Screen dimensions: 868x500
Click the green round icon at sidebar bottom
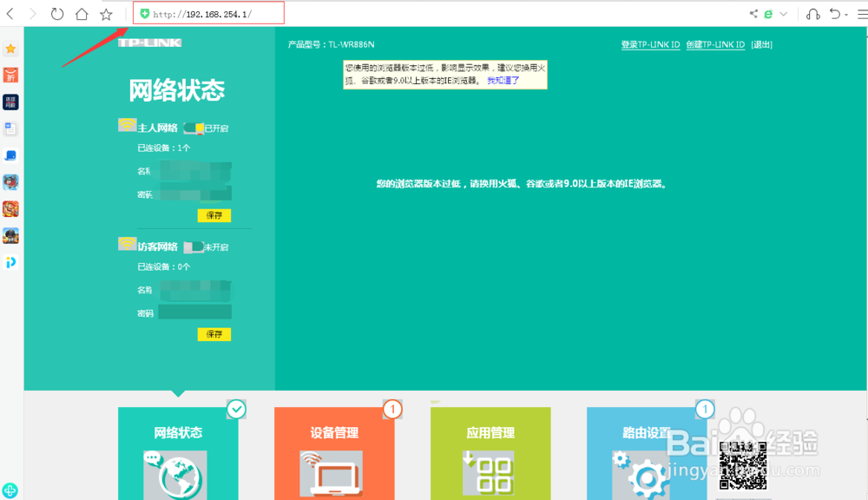click(10, 490)
